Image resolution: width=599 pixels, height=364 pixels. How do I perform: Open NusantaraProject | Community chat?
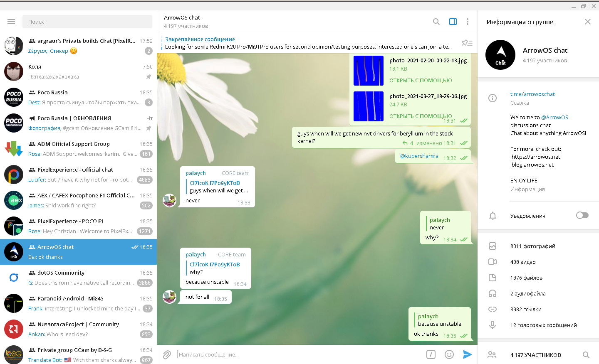pyautogui.click(x=78, y=329)
